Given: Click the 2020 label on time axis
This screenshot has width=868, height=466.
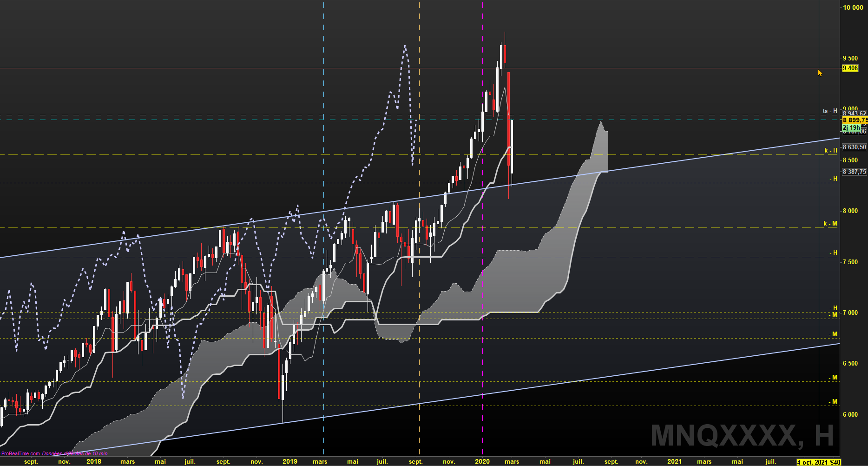Looking at the screenshot, I should click(x=482, y=461).
